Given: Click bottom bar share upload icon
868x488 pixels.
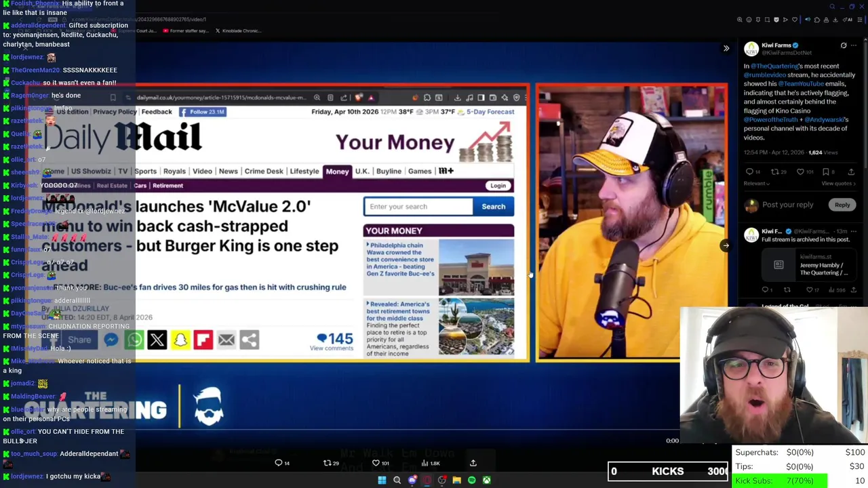Looking at the screenshot, I should 473,463.
